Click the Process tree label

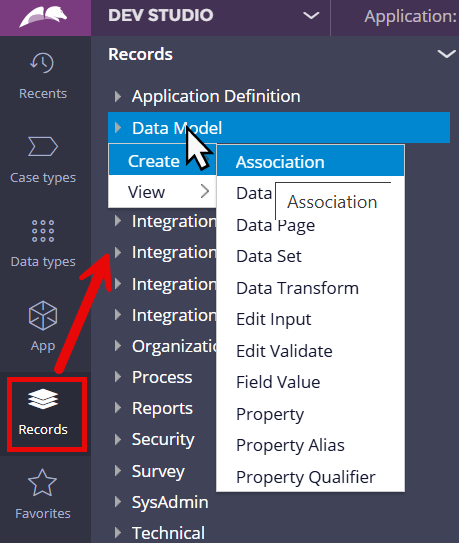pos(162,377)
